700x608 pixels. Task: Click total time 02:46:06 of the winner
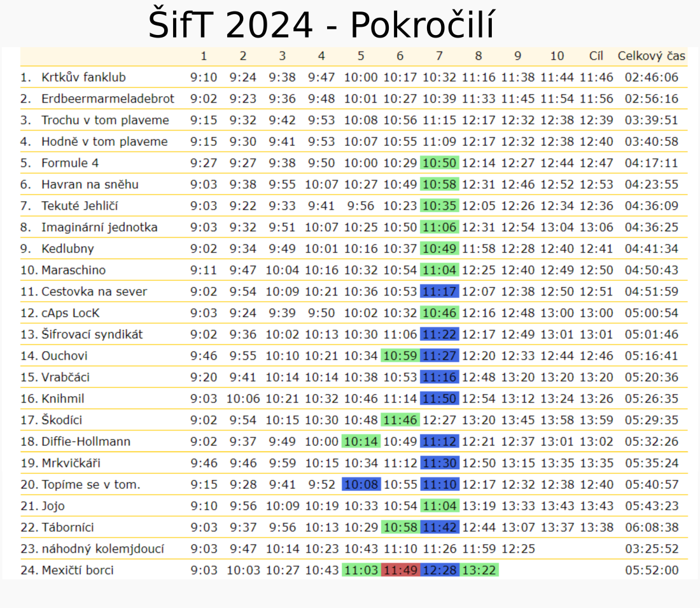coord(651,78)
